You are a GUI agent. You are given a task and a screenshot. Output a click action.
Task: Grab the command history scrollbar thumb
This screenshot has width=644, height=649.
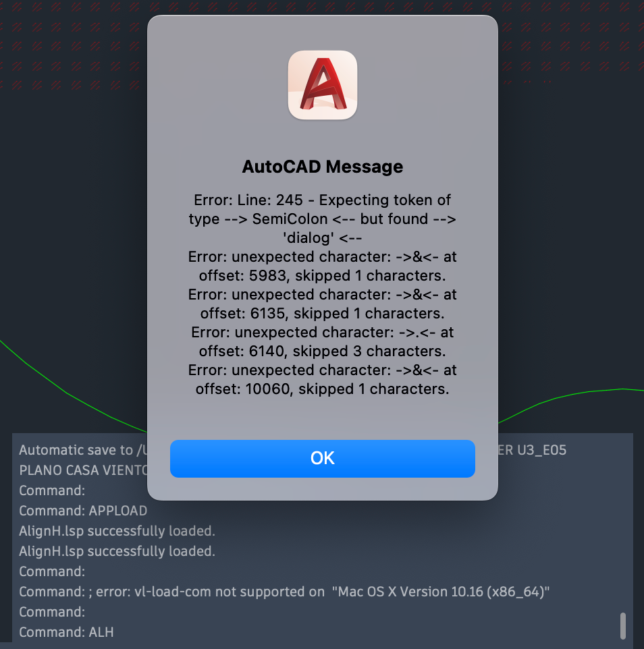click(622, 626)
